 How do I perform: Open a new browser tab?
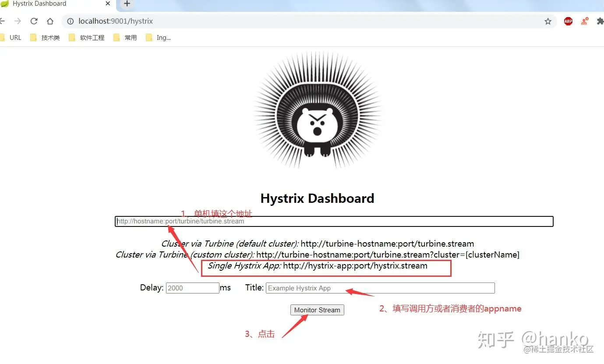click(127, 4)
